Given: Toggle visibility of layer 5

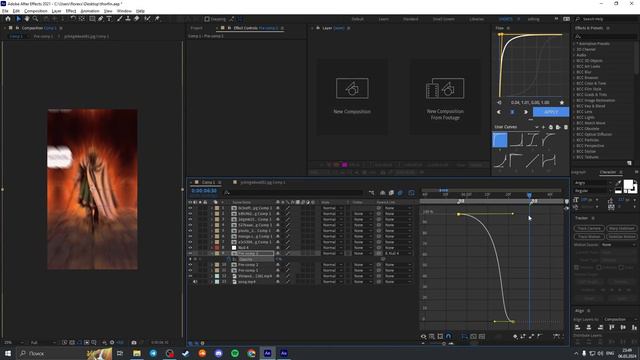Looking at the screenshot, I should (190, 231).
